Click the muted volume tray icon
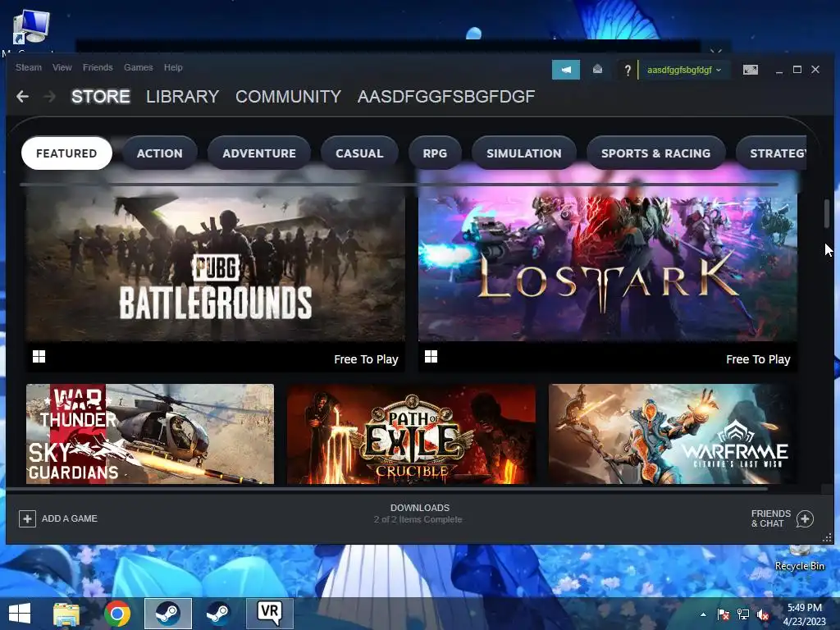Viewport: 840px width, 630px height. (x=763, y=614)
